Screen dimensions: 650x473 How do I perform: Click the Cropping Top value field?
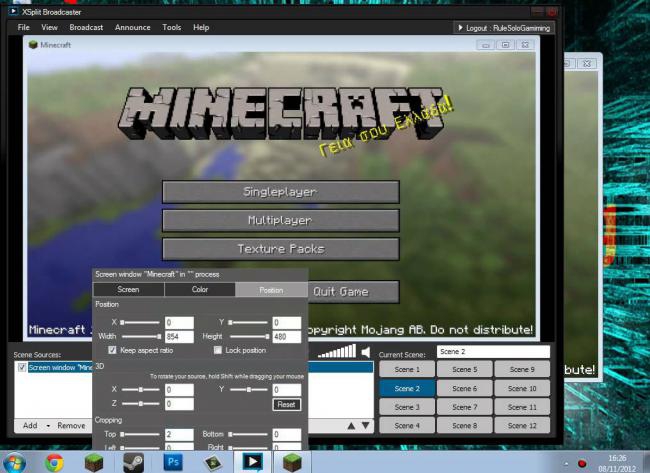[x=179, y=434]
